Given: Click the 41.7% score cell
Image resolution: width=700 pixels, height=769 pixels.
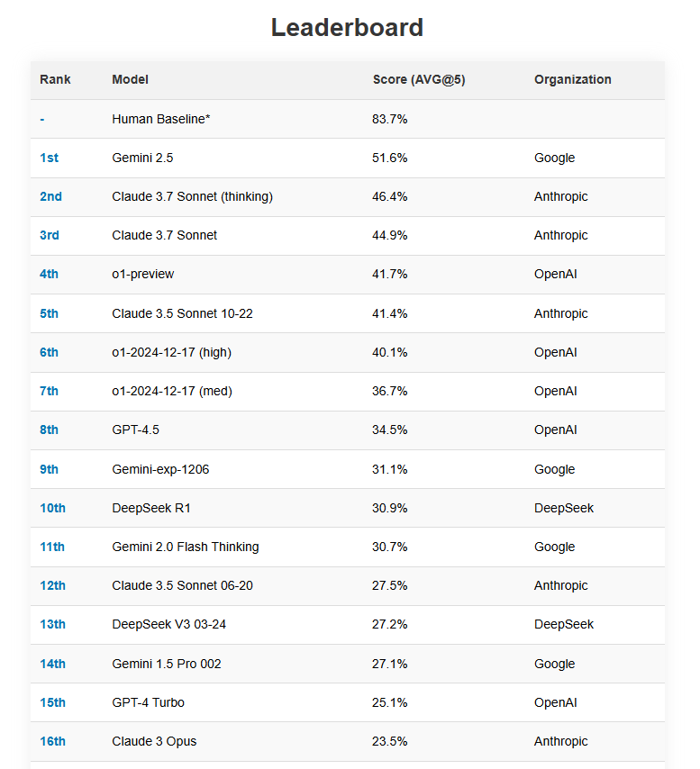Looking at the screenshot, I should 389,274.
